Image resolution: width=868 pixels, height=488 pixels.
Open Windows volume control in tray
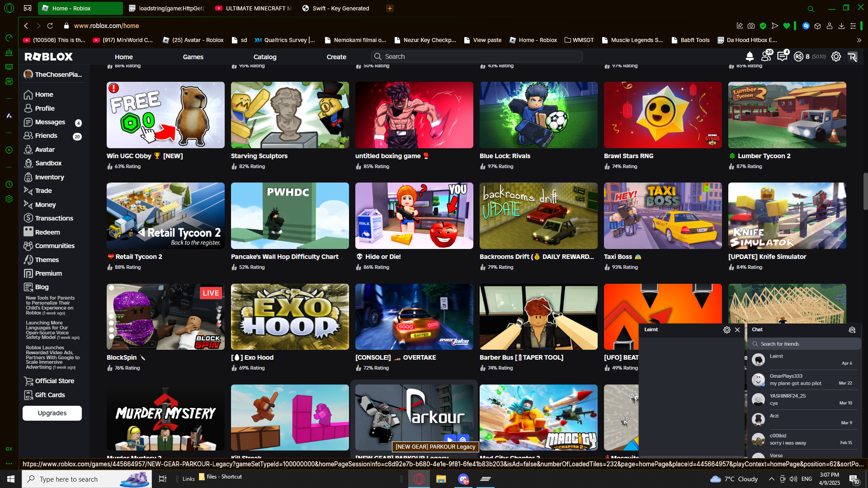pos(793,479)
